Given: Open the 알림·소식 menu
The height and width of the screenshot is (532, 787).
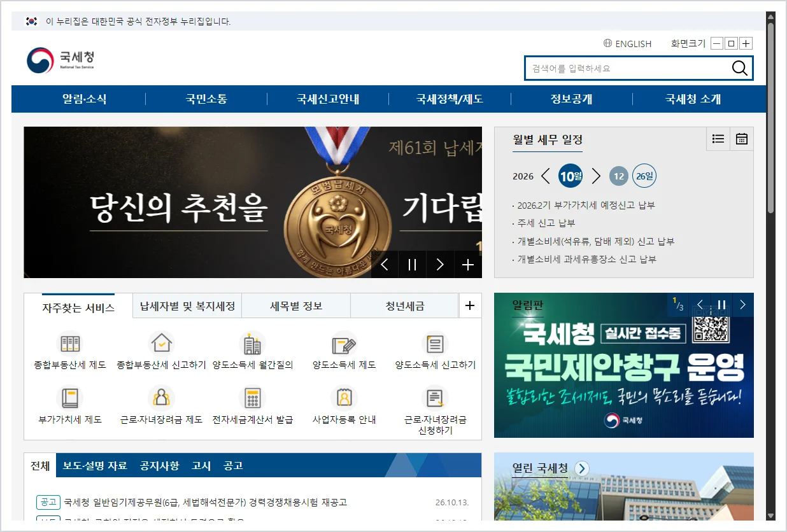Looking at the screenshot, I should coord(84,99).
